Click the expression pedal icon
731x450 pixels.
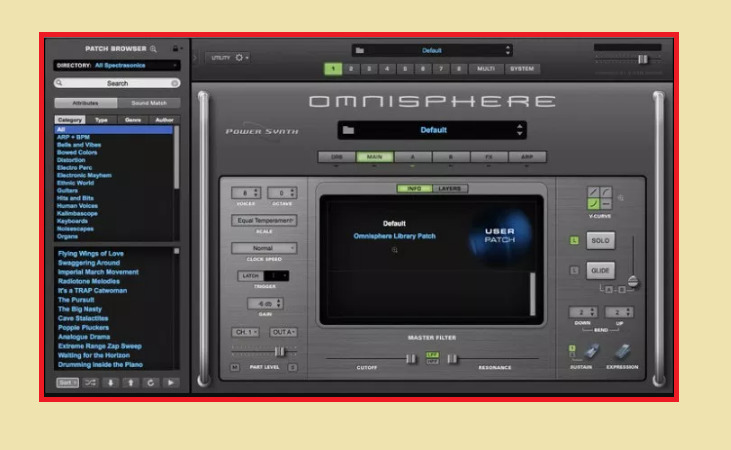[622, 352]
